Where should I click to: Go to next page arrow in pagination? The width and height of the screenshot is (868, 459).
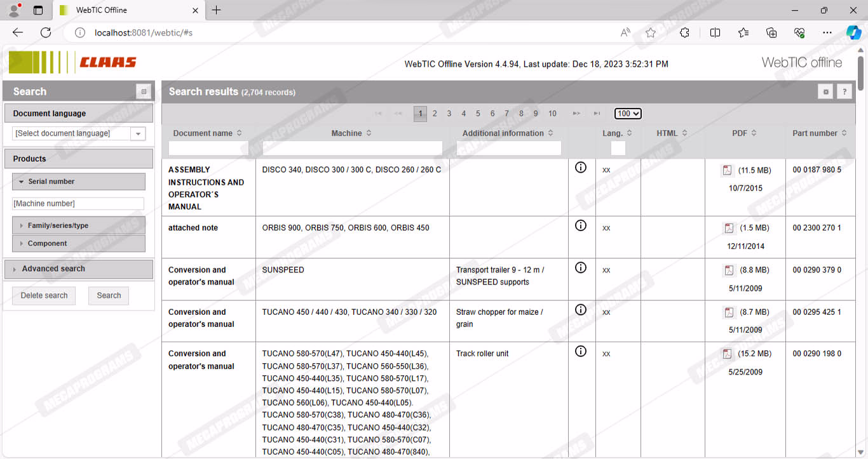[576, 114]
